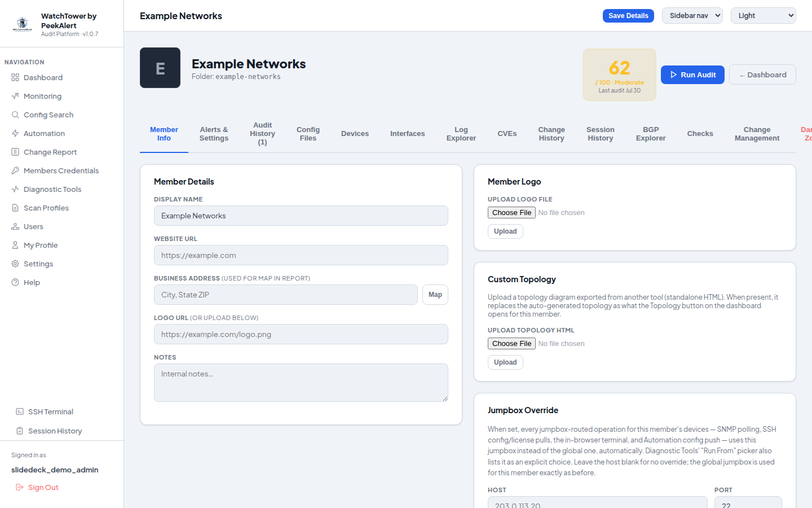Screen dimensions: 812x508
Task: Click the Run Audit button
Action: point(692,75)
